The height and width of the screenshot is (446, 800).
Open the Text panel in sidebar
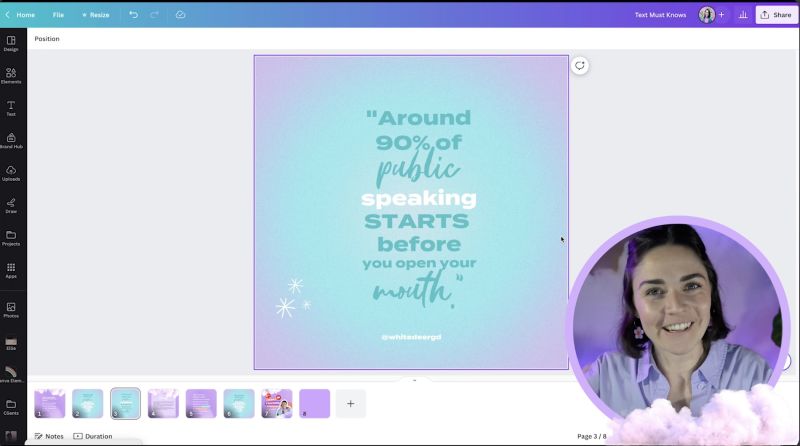point(11,108)
